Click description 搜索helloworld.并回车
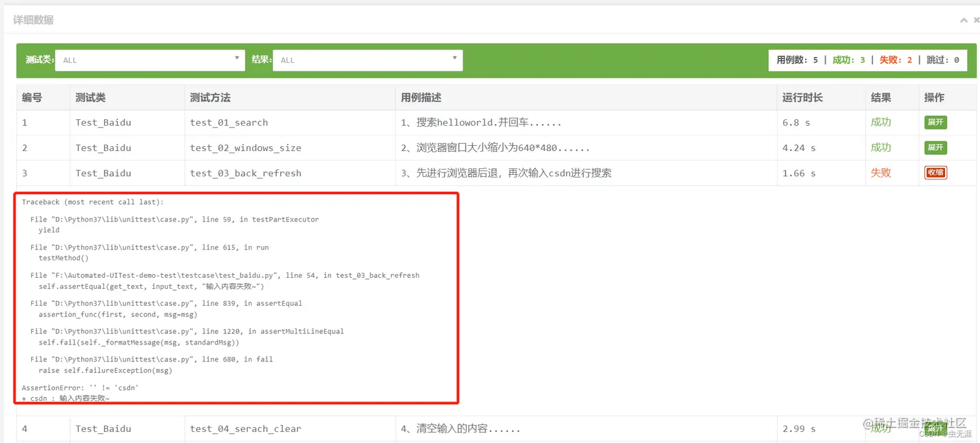This screenshot has height=443, width=980. click(481, 122)
